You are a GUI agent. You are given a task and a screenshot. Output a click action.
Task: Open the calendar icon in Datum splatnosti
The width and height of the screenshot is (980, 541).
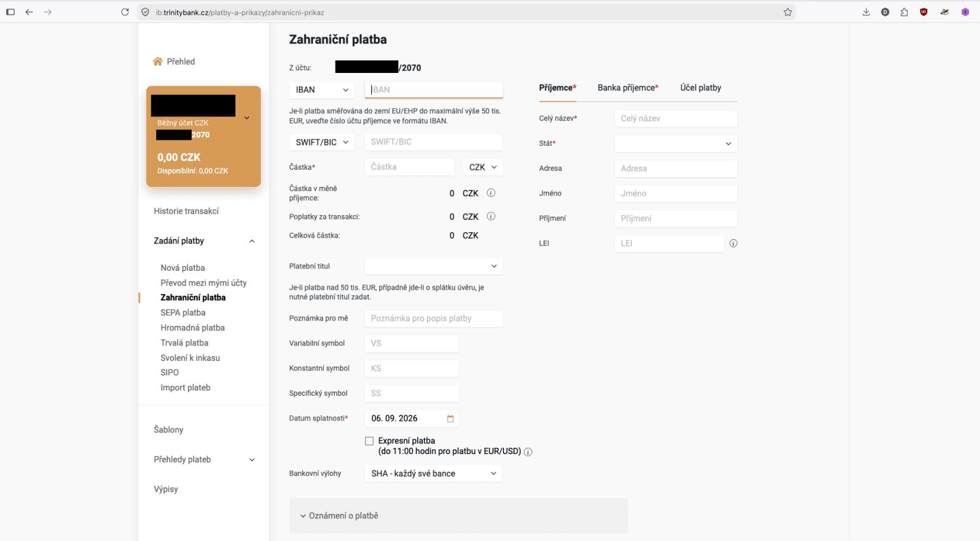(450, 418)
